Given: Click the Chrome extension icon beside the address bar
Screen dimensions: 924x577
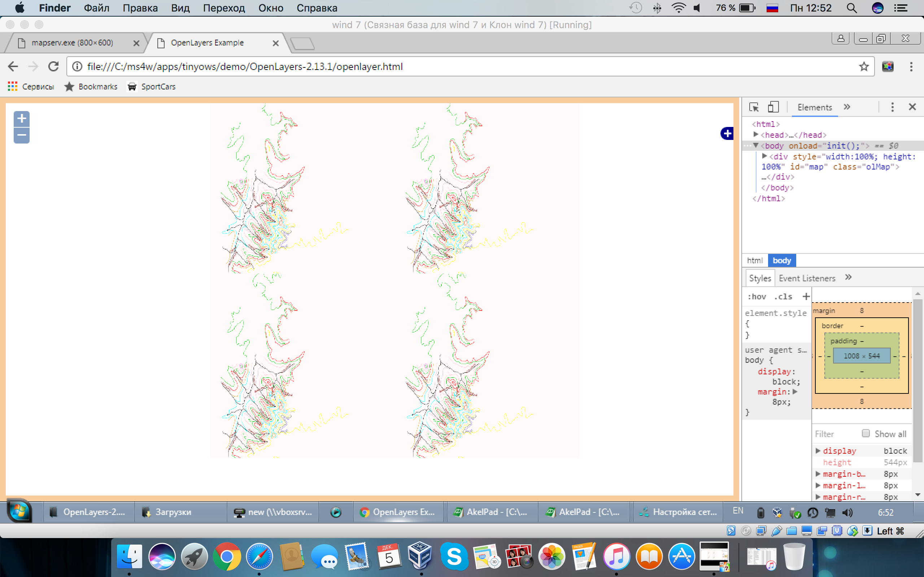Looking at the screenshot, I should (888, 66).
